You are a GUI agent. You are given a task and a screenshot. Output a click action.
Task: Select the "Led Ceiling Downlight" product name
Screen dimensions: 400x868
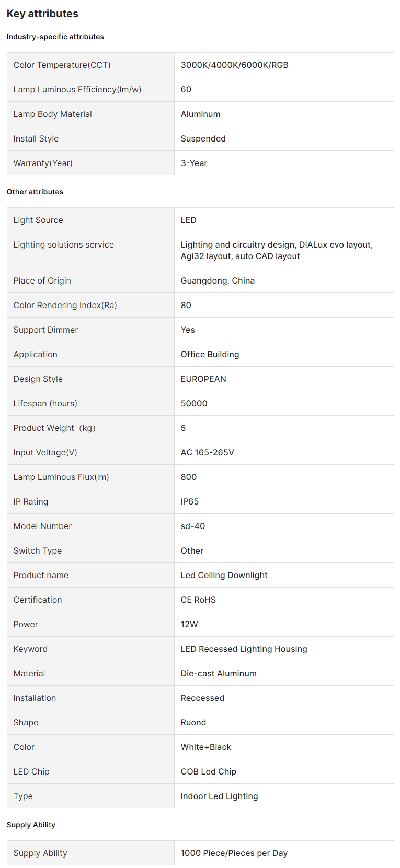pos(224,576)
